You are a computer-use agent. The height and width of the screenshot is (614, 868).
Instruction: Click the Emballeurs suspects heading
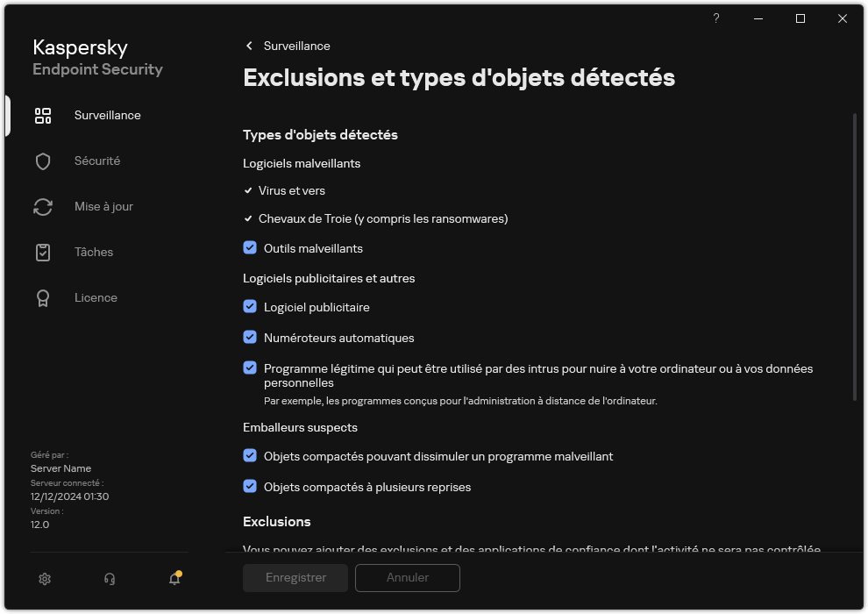(300, 427)
